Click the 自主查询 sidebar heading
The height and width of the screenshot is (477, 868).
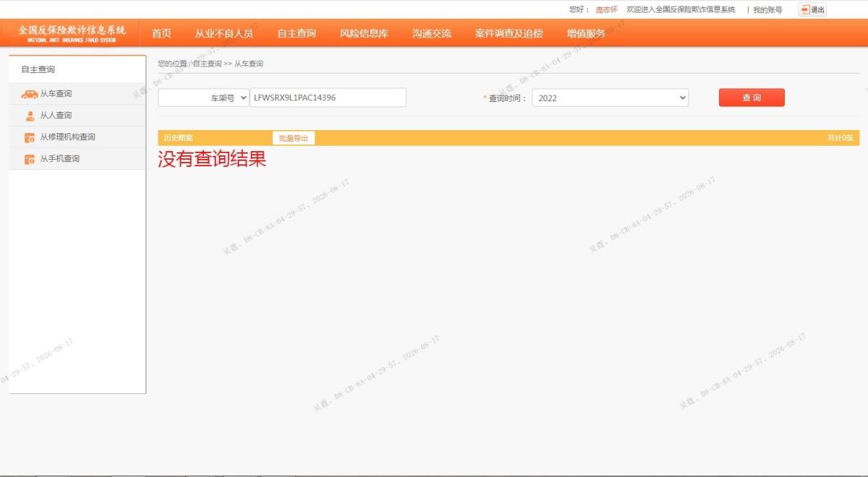[x=38, y=69]
